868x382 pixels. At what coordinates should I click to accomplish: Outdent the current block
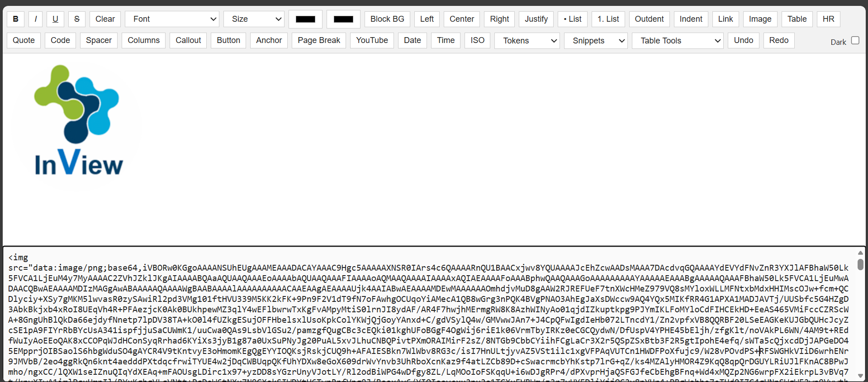(x=649, y=19)
